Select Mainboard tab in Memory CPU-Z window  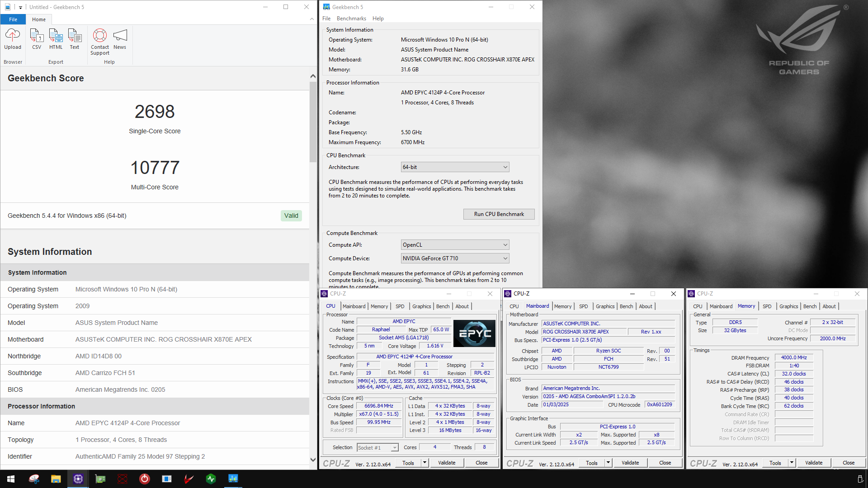pos(721,306)
